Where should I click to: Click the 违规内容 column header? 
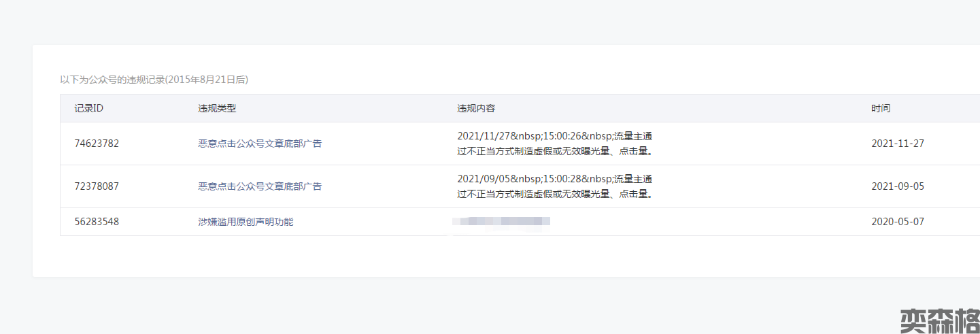point(476,108)
